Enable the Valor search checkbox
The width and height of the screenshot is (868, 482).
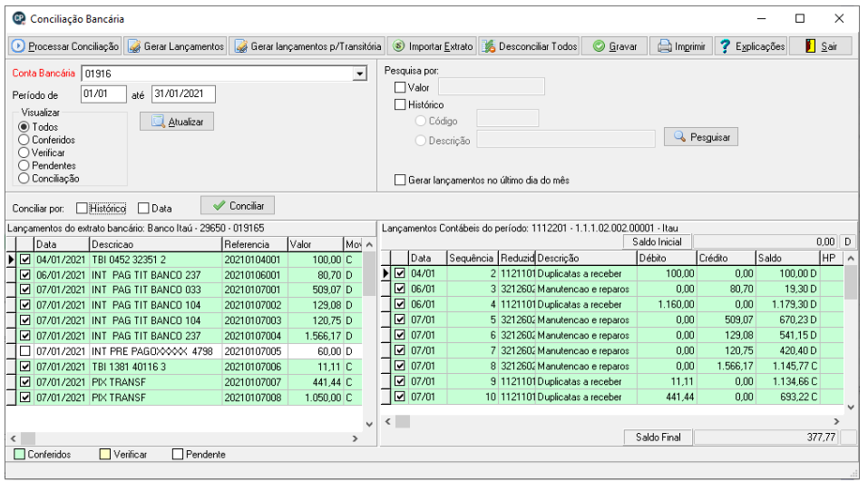(x=400, y=87)
